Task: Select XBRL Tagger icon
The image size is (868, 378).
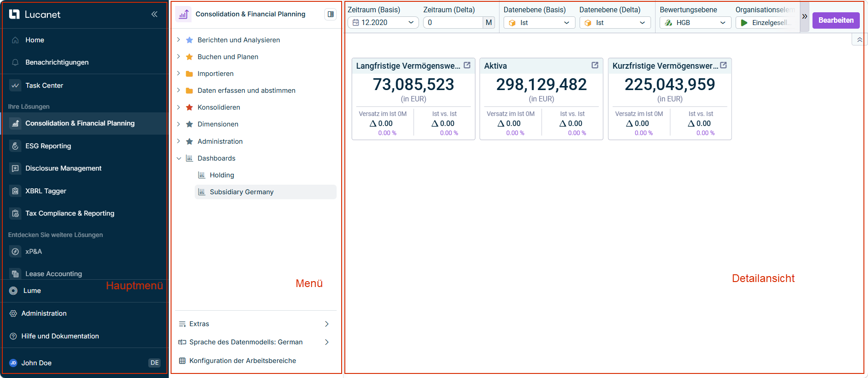Action: pyautogui.click(x=15, y=191)
